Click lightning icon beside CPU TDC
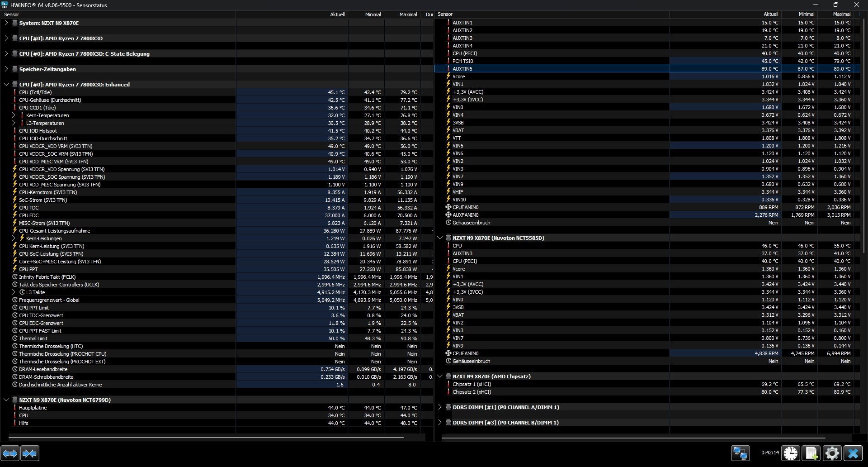Viewport: 868px width, 467px height. 15,208
